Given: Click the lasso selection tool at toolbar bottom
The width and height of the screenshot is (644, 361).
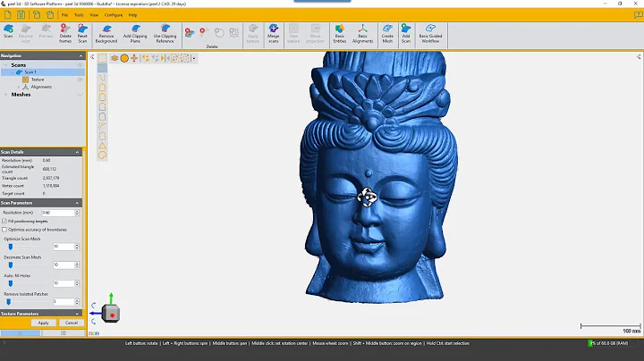Looking at the screenshot, I should click(102, 155).
